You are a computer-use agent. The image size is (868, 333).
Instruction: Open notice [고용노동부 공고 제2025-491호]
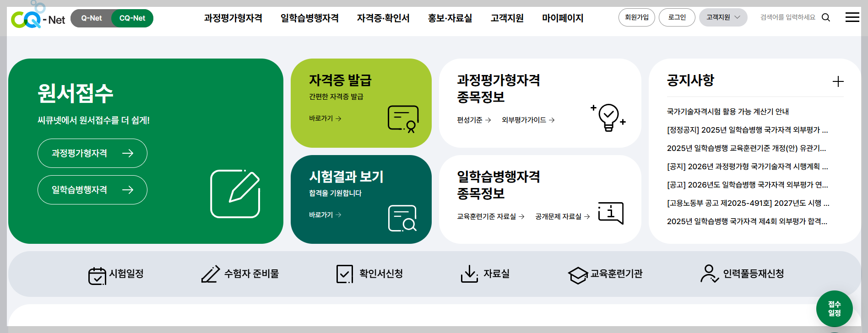[748, 203]
